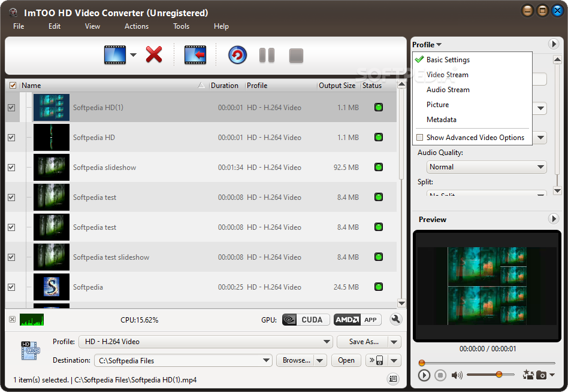Open the Edit menu
This screenshot has width=568, height=392.
click(x=55, y=26)
